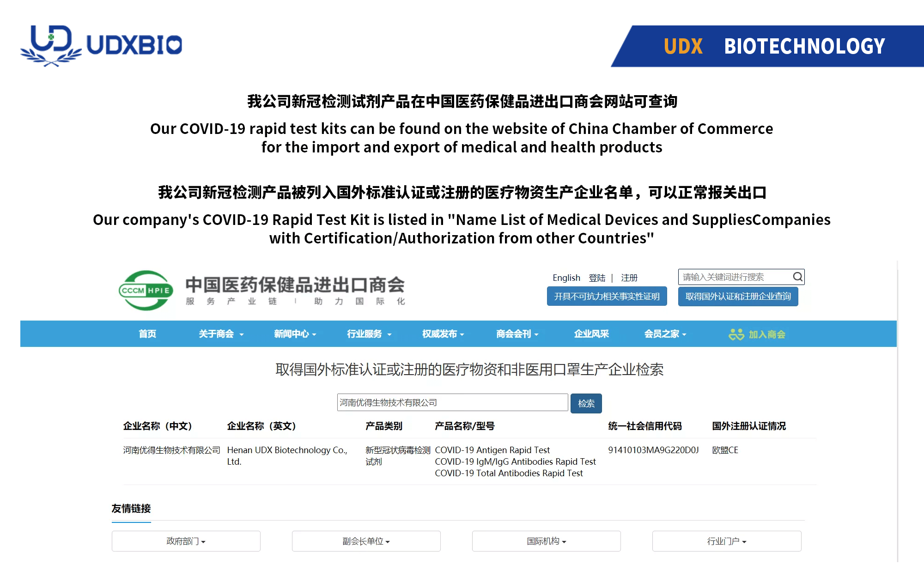Click the 国外注册认证情况 column header

[748, 426]
